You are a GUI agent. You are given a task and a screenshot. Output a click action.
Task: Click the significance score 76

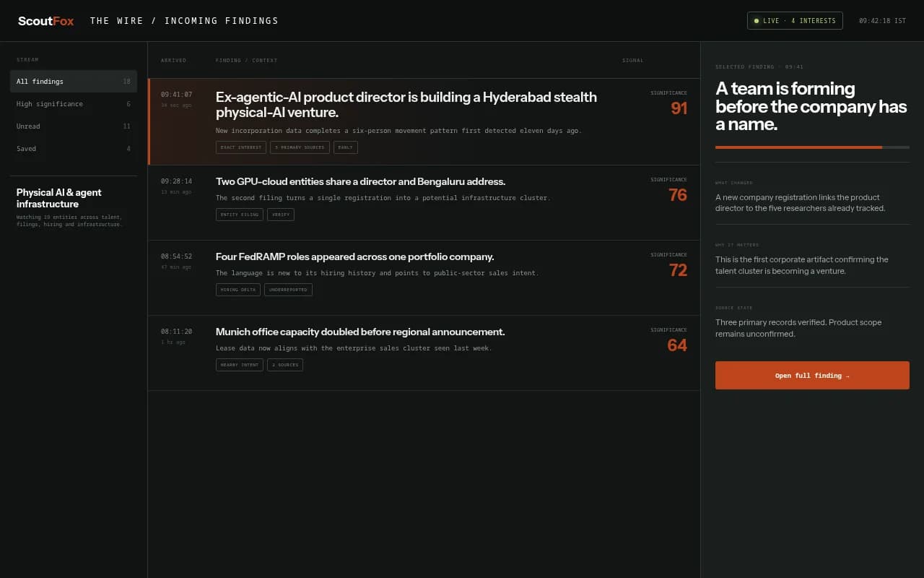(x=678, y=195)
